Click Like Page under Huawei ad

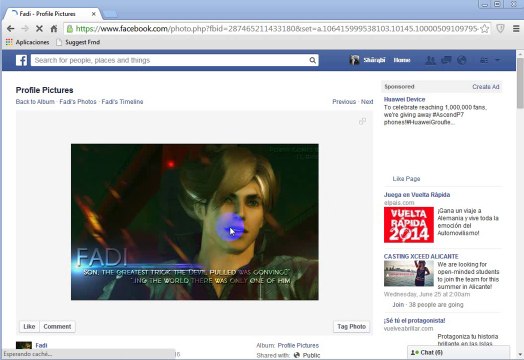(406, 179)
